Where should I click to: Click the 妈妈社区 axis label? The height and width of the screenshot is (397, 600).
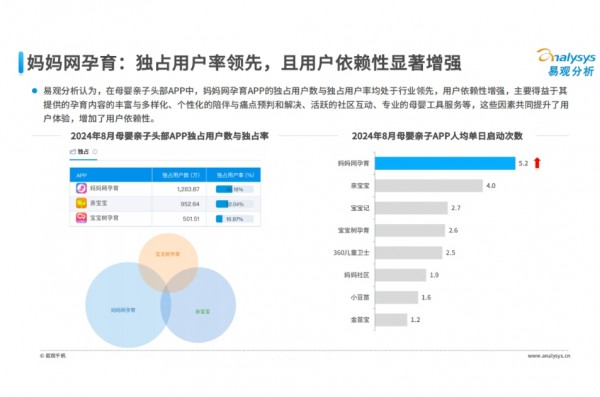coord(357,275)
